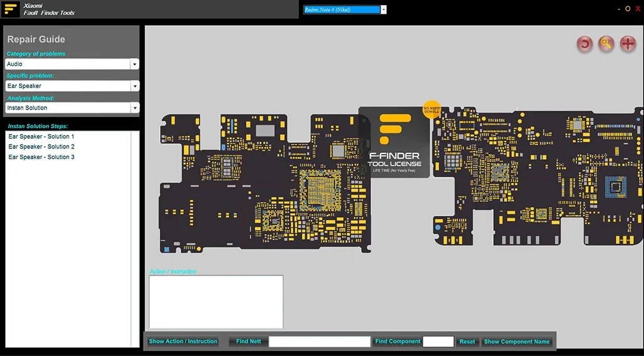Focus the Find Component text input

pos(438,342)
